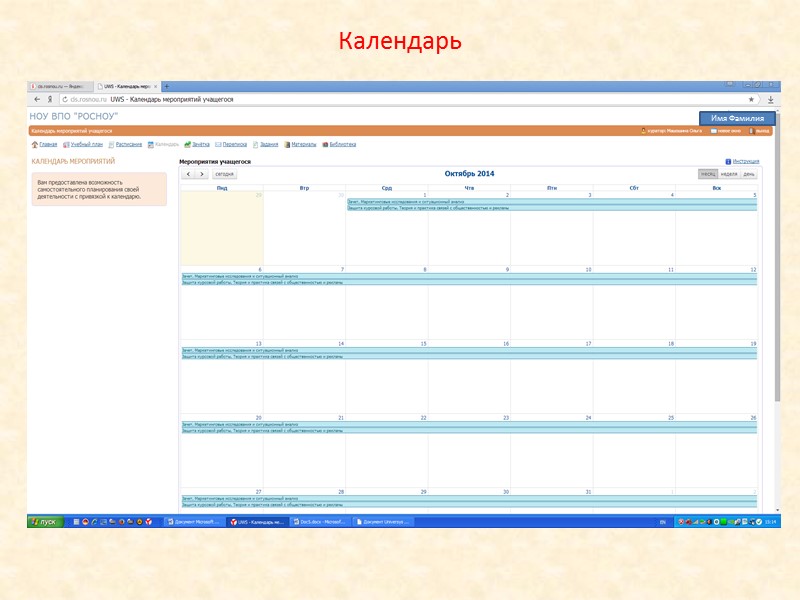Click the Календарь calendar icon
Viewport: 800px width, 600px height.
(151, 144)
